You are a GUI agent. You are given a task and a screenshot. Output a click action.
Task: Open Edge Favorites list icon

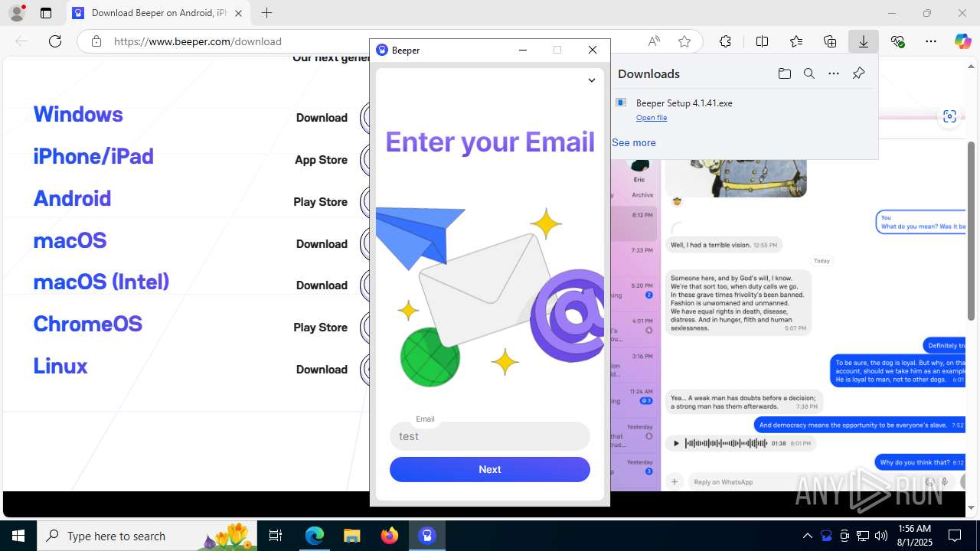tap(796, 41)
